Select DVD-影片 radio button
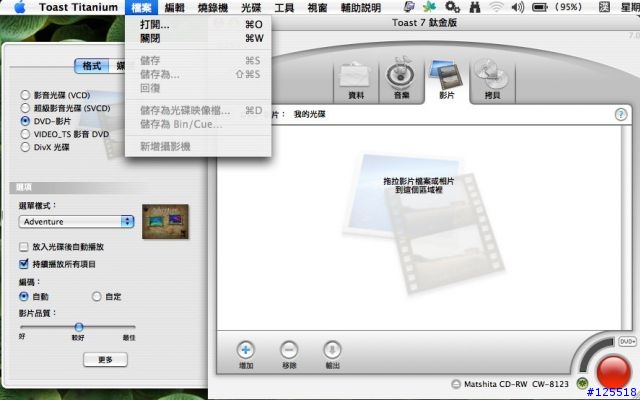Screen dimensions: 640x400 pyautogui.click(x=25, y=121)
